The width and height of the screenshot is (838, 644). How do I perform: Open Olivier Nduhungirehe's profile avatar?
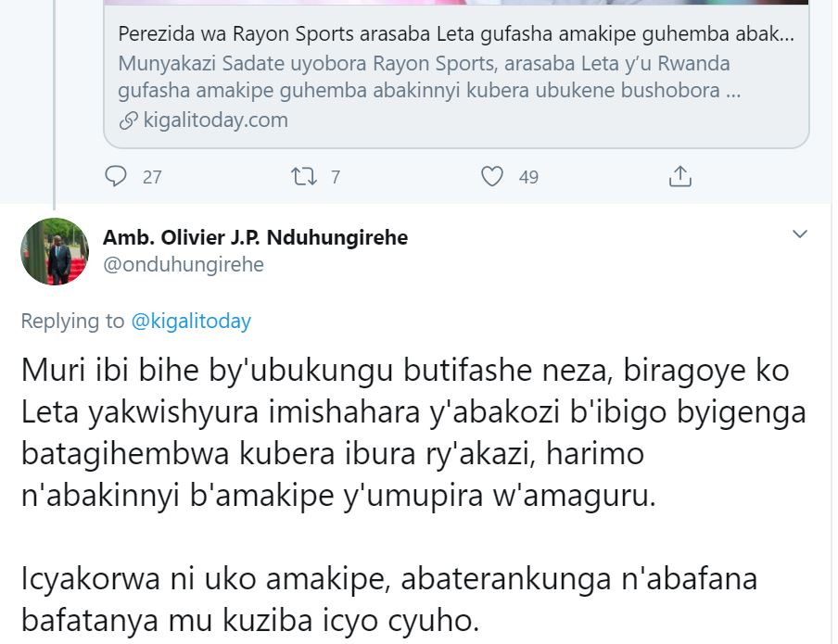[55, 251]
